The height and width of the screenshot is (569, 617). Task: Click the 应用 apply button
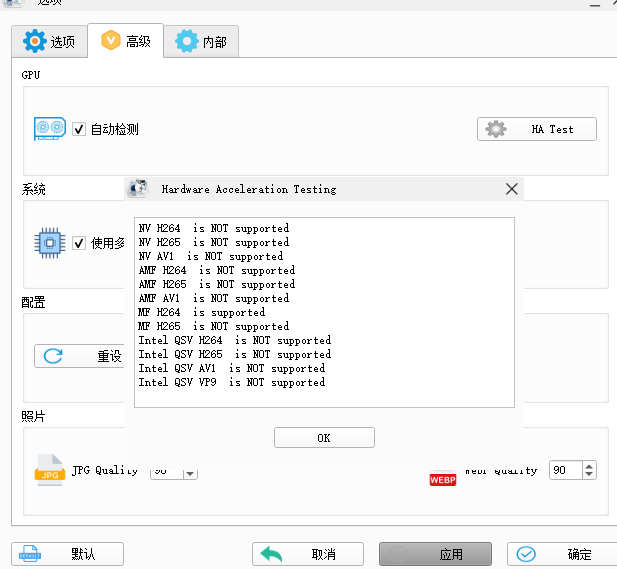435,554
